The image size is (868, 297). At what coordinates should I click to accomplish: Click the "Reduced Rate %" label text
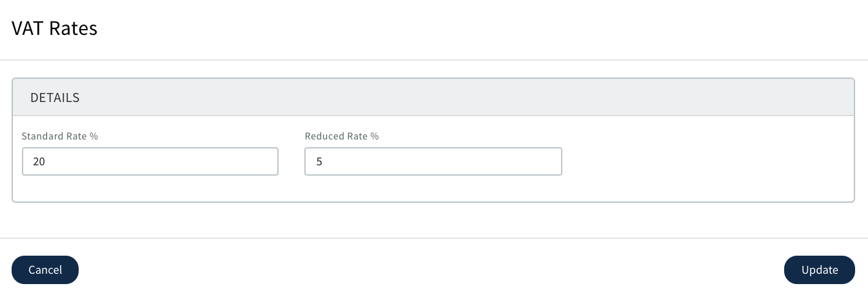342,136
